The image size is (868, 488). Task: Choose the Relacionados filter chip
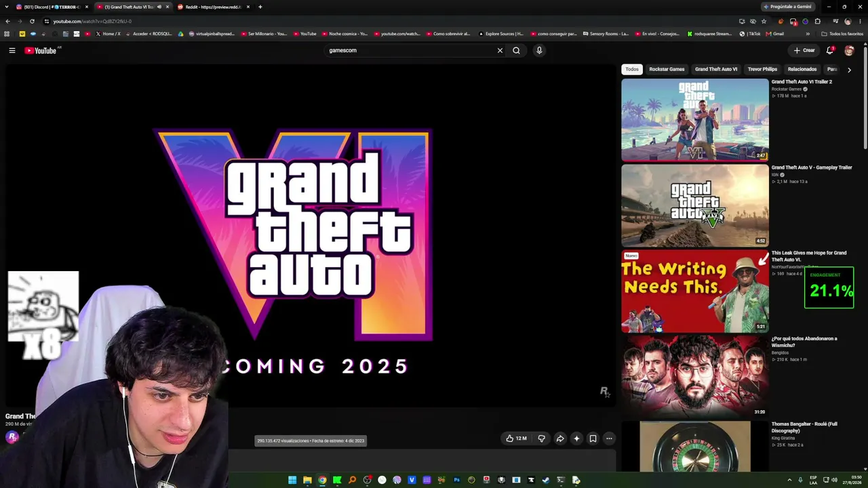pos(802,69)
